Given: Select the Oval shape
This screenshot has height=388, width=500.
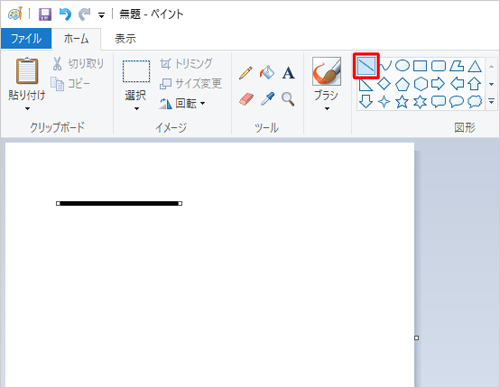Looking at the screenshot, I should tap(402, 66).
